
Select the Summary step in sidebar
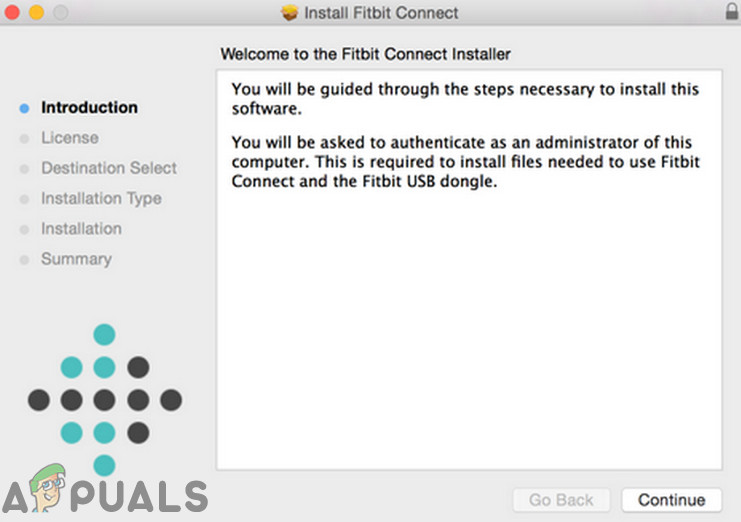[76, 259]
